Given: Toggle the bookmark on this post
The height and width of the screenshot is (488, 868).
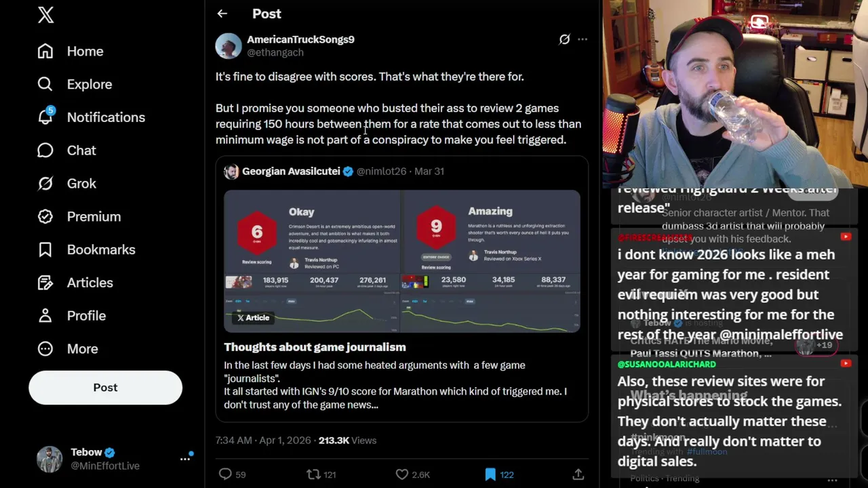Looking at the screenshot, I should tap(490, 474).
